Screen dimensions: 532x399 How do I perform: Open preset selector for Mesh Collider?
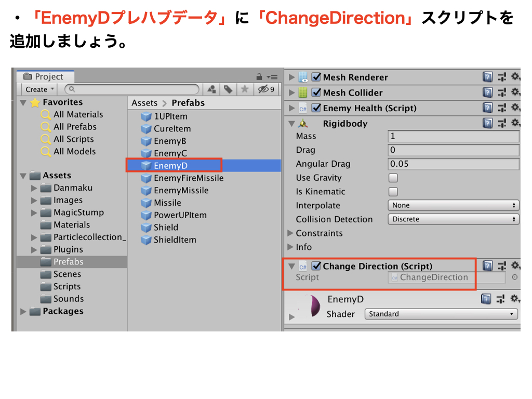502,92
